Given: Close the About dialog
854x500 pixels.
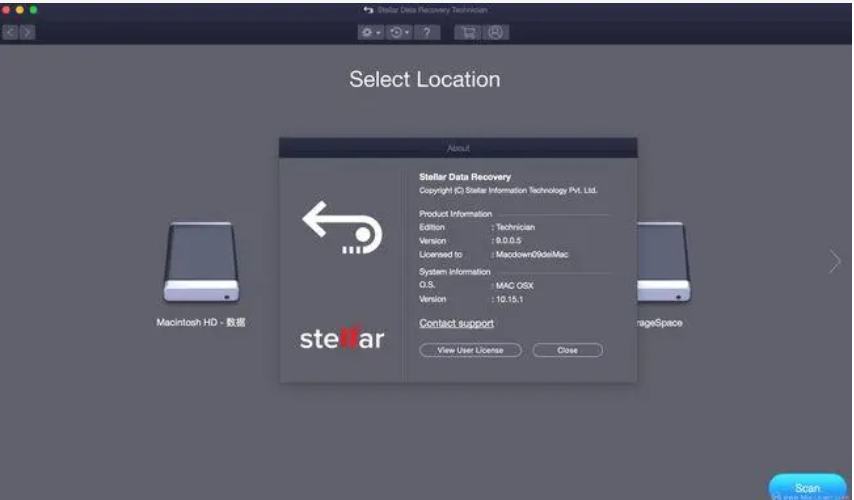Looking at the screenshot, I should [x=567, y=350].
